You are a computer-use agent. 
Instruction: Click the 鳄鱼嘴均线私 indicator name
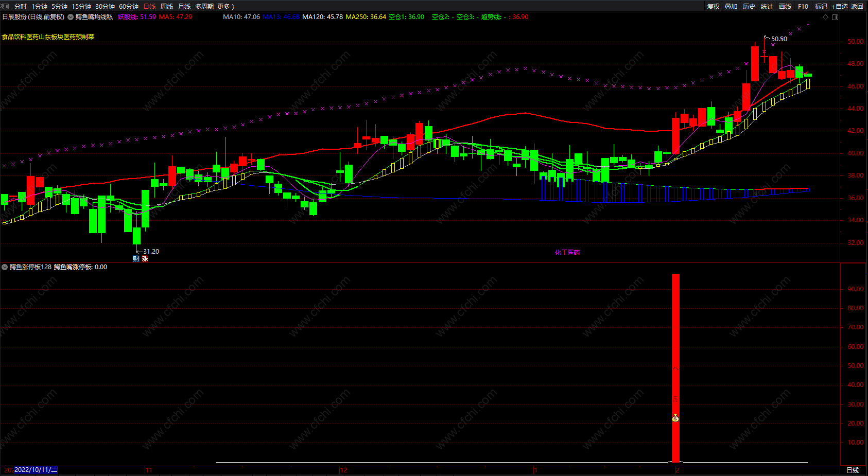click(x=94, y=17)
